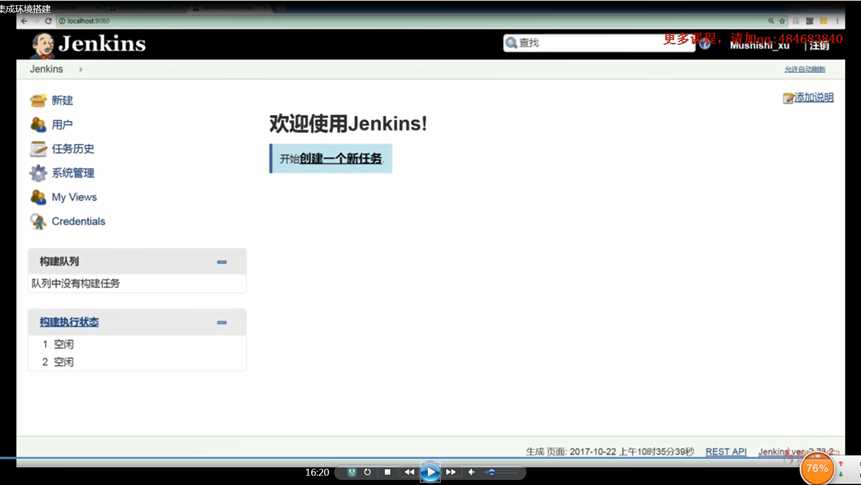
Task: Open the 新建 new item icon
Action: 38,100
